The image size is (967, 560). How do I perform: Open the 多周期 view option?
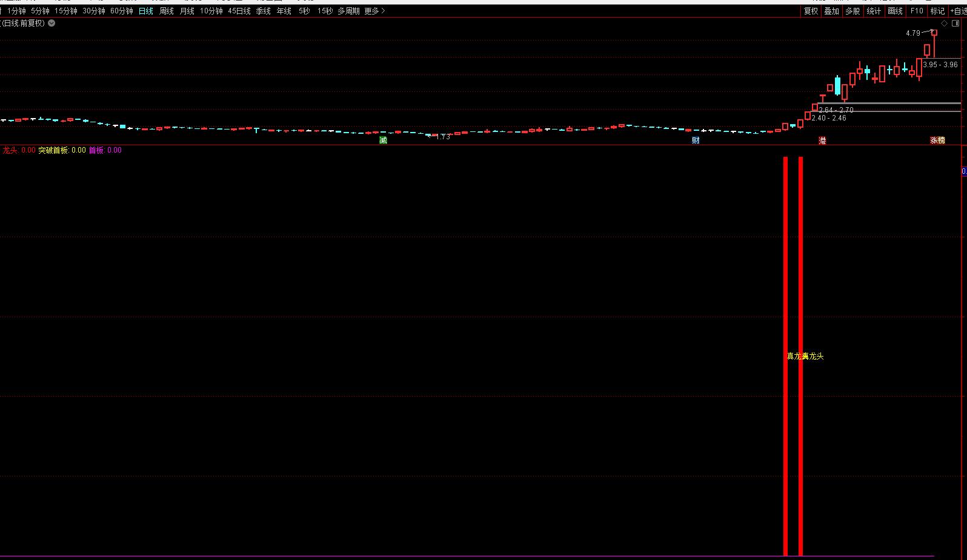click(348, 11)
